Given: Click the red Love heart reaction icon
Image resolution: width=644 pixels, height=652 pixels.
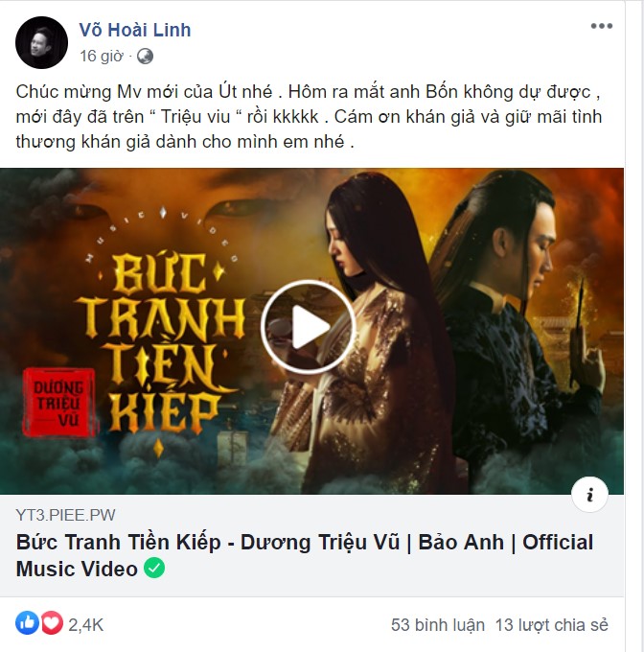Looking at the screenshot, I should 52,623.
